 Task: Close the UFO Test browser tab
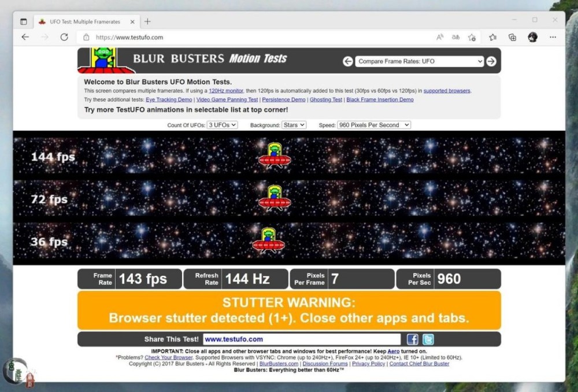click(x=132, y=22)
